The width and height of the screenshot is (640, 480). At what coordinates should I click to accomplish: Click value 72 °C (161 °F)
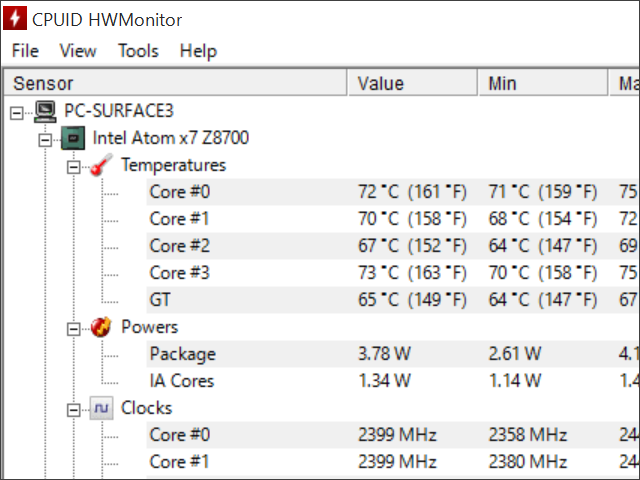click(412, 192)
